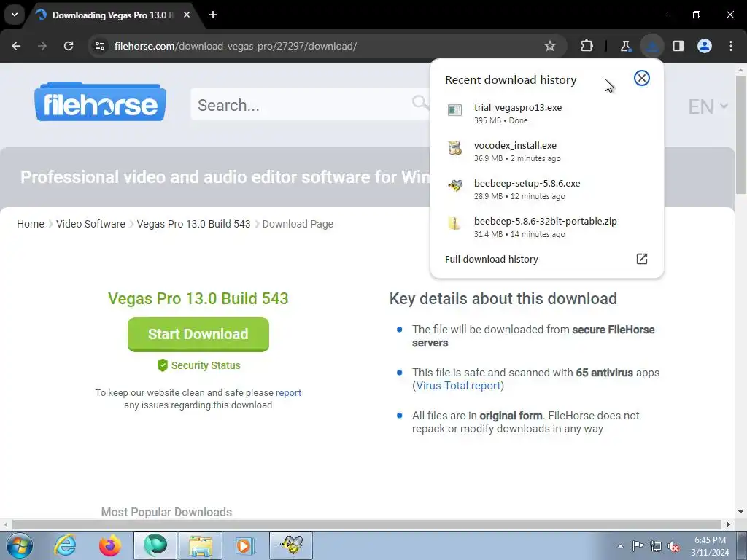Launch Firefox from taskbar
This screenshot has width=747, height=560.
coord(110,545)
